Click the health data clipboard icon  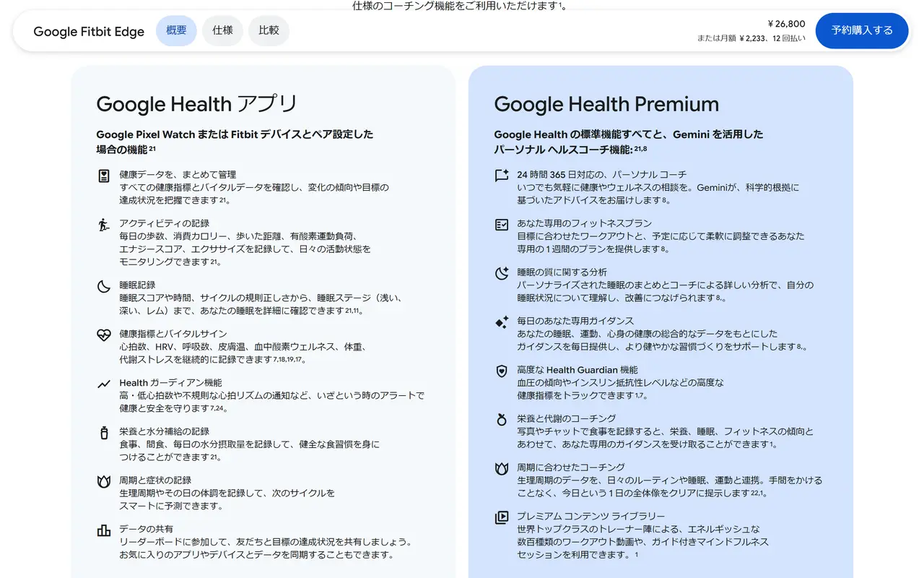(104, 176)
